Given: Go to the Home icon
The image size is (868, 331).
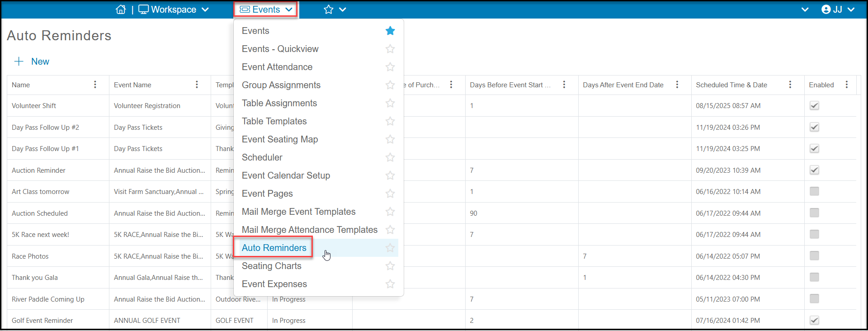Looking at the screenshot, I should 121,9.
